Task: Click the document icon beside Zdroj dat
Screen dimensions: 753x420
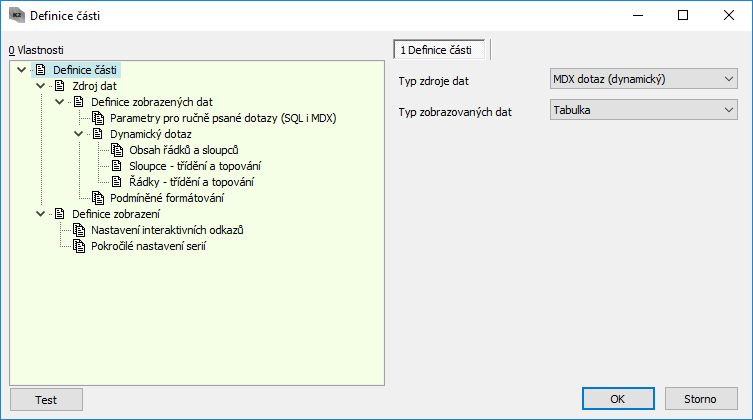Action: [60, 86]
